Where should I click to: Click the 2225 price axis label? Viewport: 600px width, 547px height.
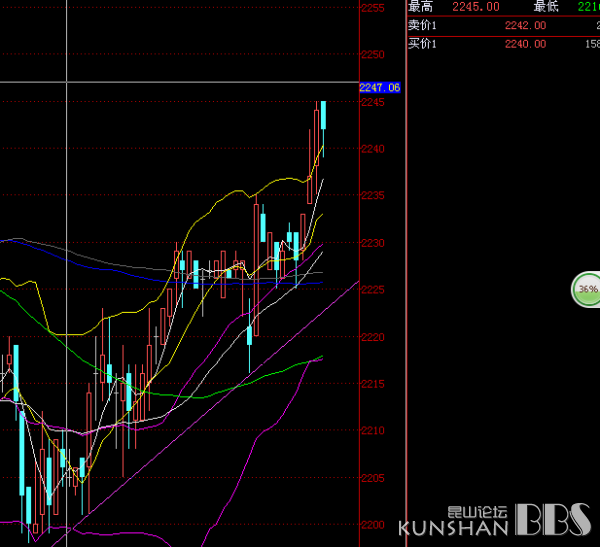point(373,289)
